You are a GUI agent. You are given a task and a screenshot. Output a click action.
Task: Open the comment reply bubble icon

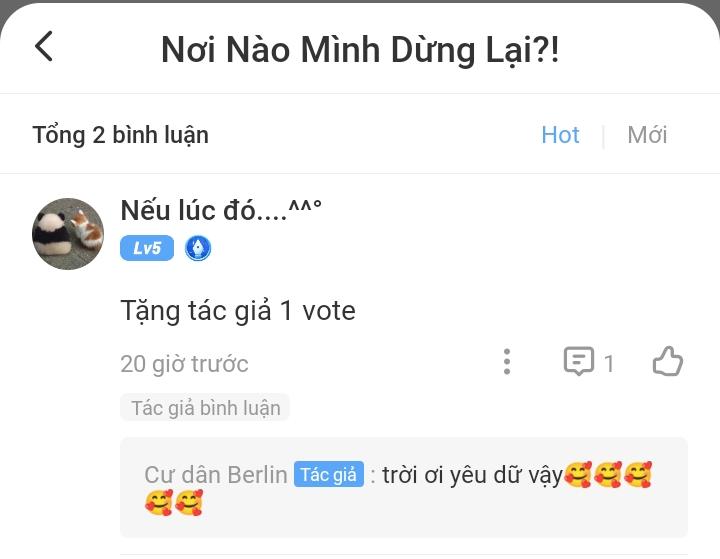(579, 362)
